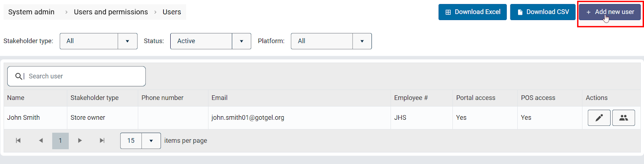
Task: Click the Download Excel button
Action: point(473,12)
